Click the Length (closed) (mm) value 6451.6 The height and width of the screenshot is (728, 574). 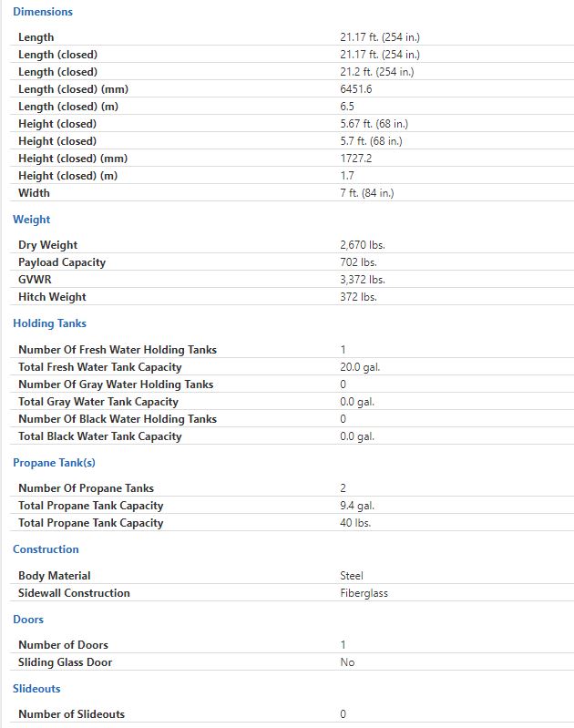tap(355, 89)
